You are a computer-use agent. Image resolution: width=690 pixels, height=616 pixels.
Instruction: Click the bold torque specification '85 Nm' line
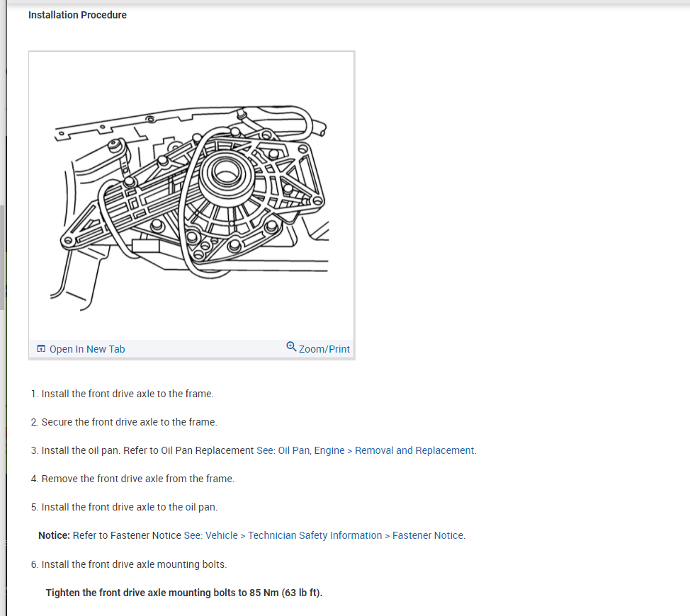coord(184,593)
